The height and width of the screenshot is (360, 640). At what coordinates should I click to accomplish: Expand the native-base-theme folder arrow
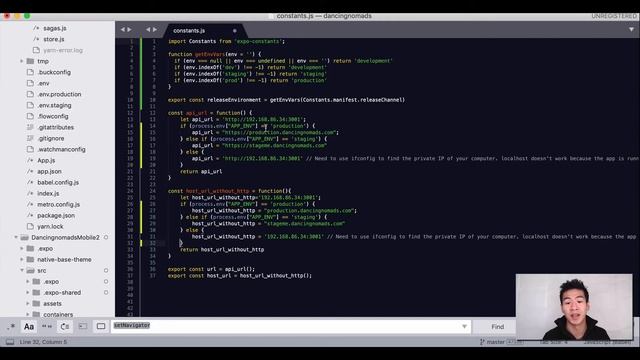pos(22,260)
